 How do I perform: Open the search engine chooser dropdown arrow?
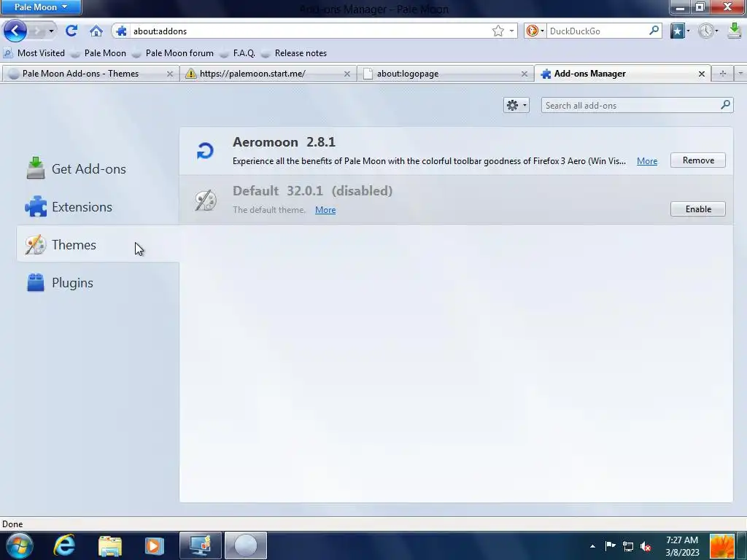[542, 31]
